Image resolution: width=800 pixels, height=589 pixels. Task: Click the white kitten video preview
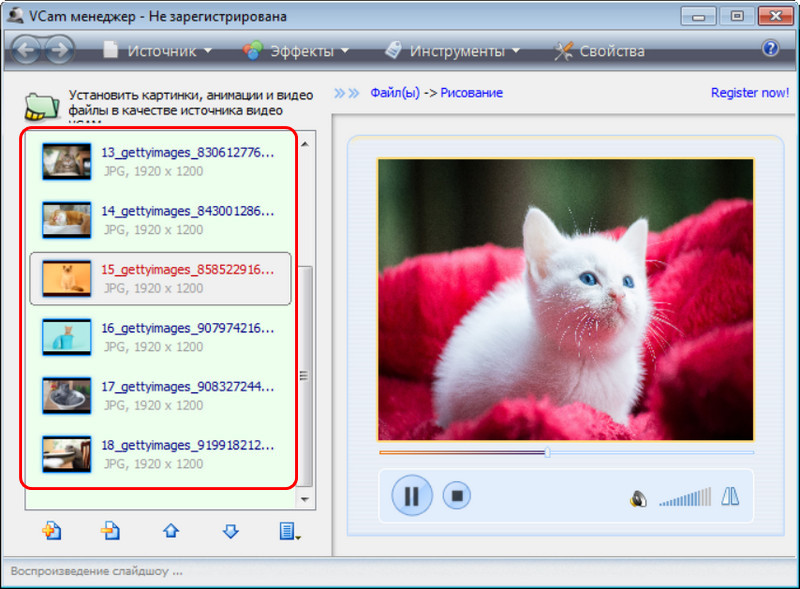565,299
